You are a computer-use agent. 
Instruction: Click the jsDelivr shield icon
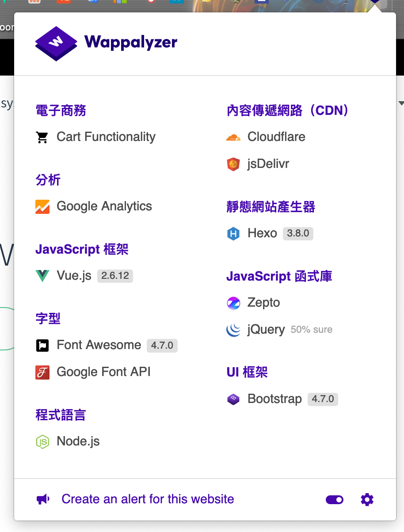click(233, 164)
